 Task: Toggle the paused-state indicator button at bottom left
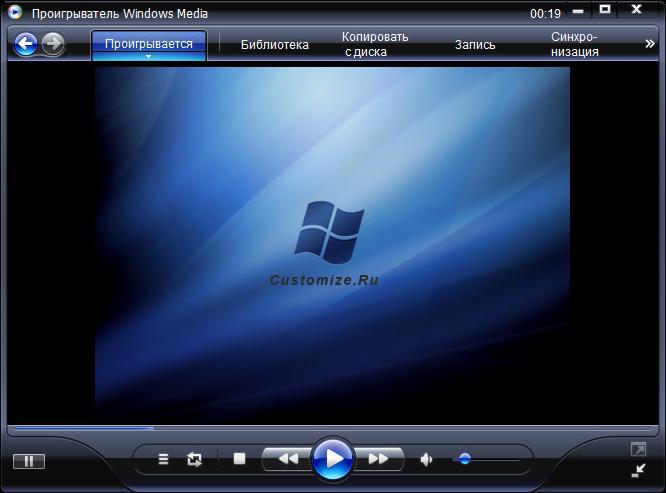pyautogui.click(x=28, y=461)
